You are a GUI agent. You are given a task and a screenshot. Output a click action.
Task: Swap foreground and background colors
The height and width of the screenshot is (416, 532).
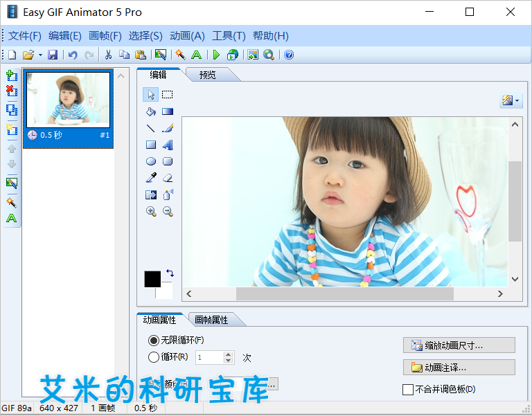170,273
